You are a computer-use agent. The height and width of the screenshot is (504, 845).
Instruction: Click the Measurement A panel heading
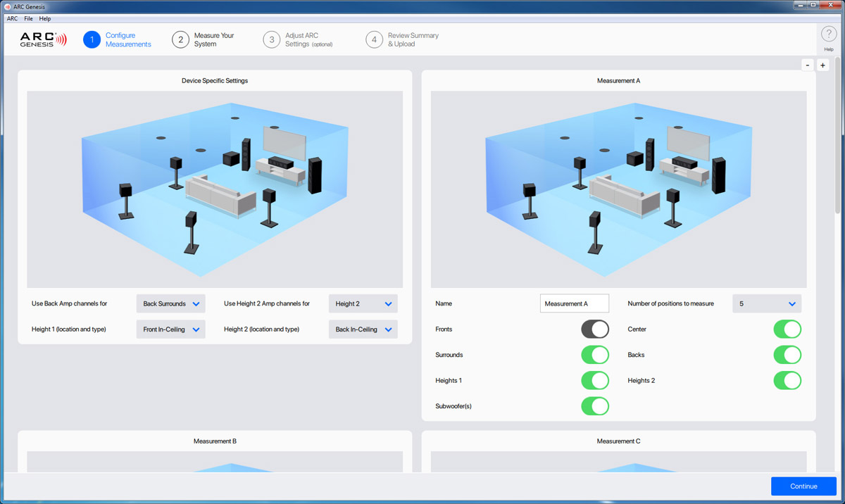pyautogui.click(x=618, y=81)
